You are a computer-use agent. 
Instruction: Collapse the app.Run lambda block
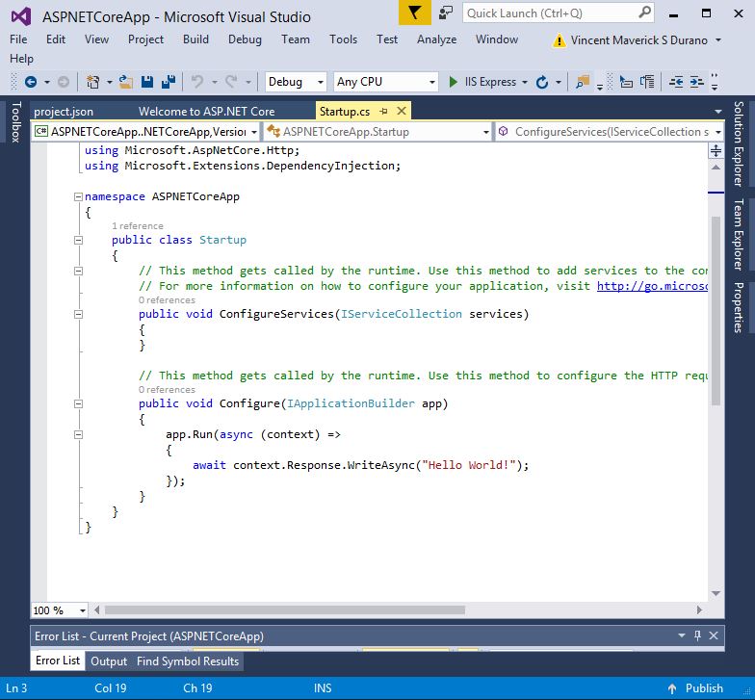click(78, 434)
